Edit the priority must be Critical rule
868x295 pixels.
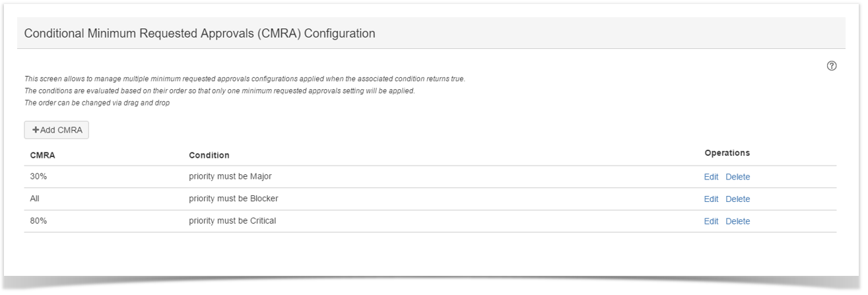(x=711, y=222)
